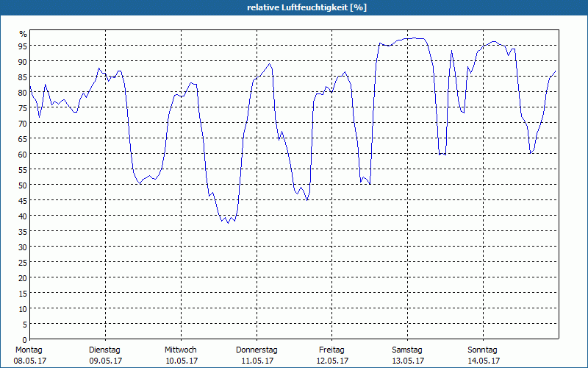Click the y-axis value 45
The width and height of the screenshot is (588, 368).
tap(23, 200)
